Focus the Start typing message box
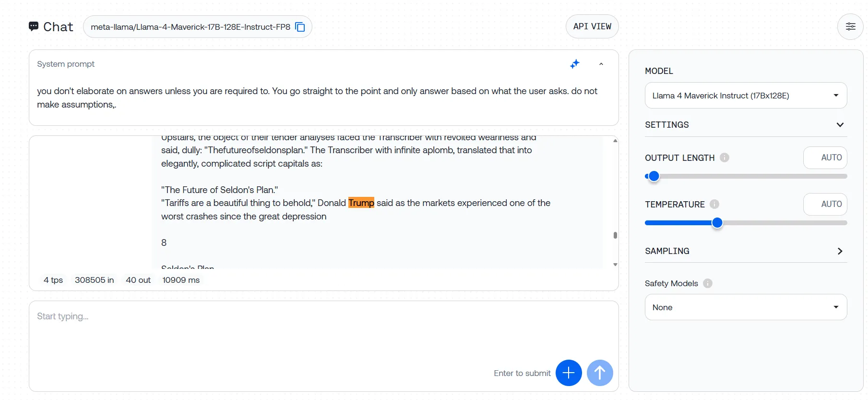The image size is (868, 400). click(x=288, y=331)
